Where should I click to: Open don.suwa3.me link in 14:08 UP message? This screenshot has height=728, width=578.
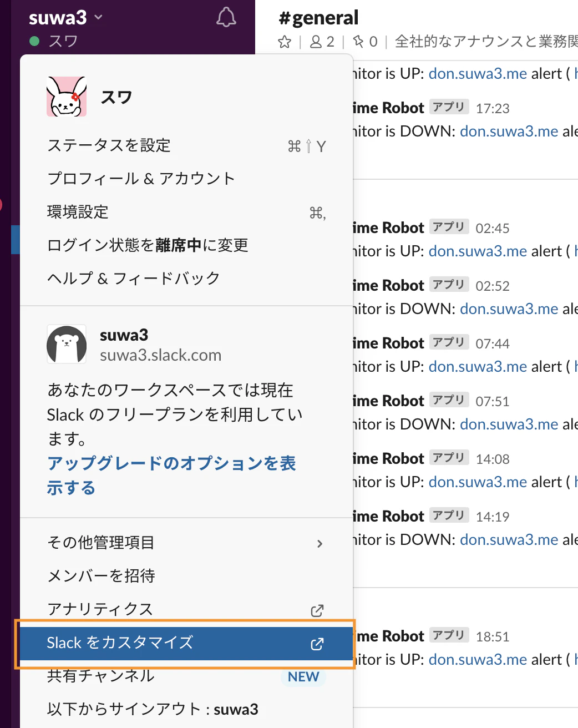[x=478, y=482]
